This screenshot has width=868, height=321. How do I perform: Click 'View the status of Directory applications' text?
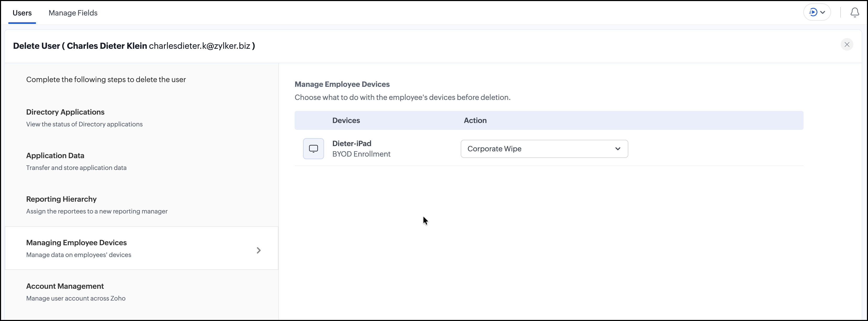84,124
